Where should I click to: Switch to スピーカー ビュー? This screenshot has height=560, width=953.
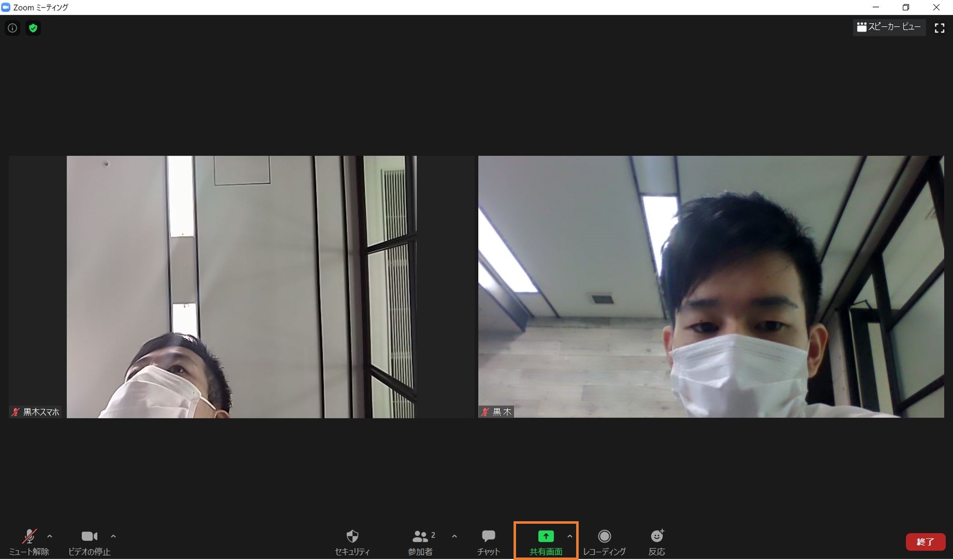coord(889,27)
